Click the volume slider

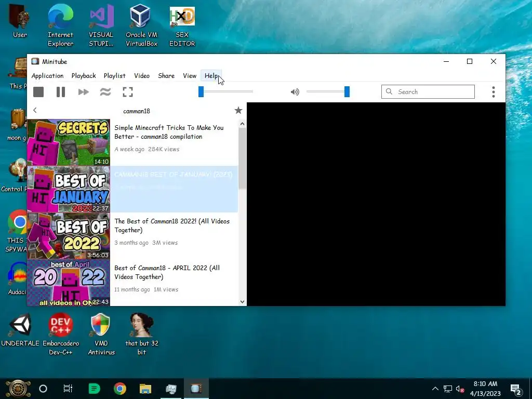tap(328, 91)
